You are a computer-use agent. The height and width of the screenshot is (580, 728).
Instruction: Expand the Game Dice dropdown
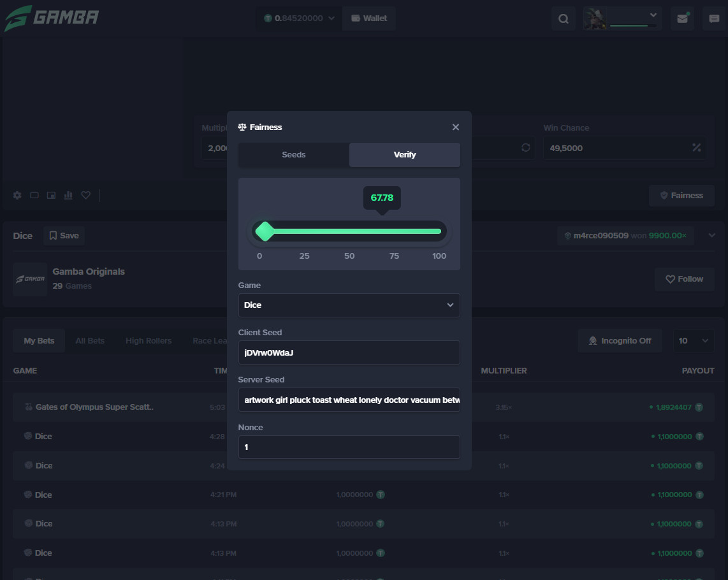click(x=349, y=305)
